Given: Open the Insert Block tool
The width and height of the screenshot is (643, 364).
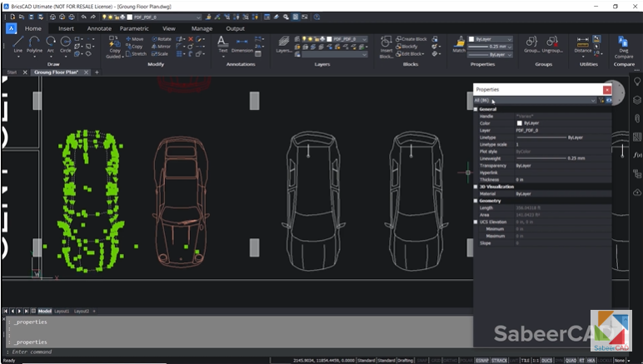Looking at the screenshot, I should point(386,47).
